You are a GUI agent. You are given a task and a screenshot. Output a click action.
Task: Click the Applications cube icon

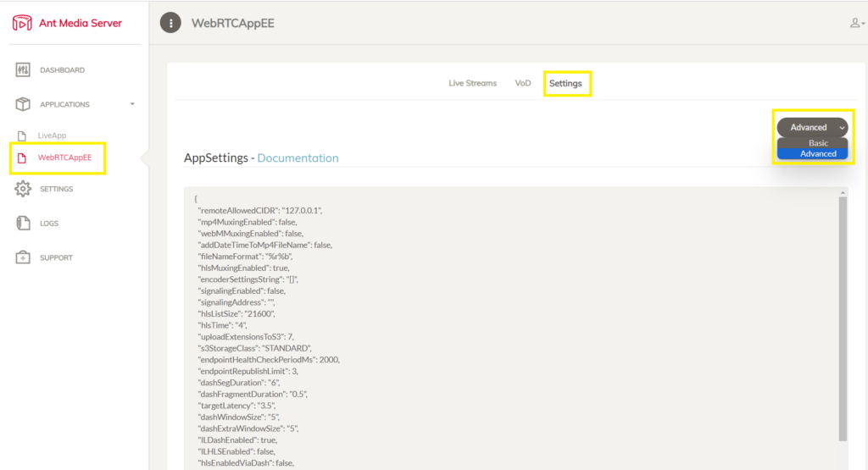tap(23, 104)
